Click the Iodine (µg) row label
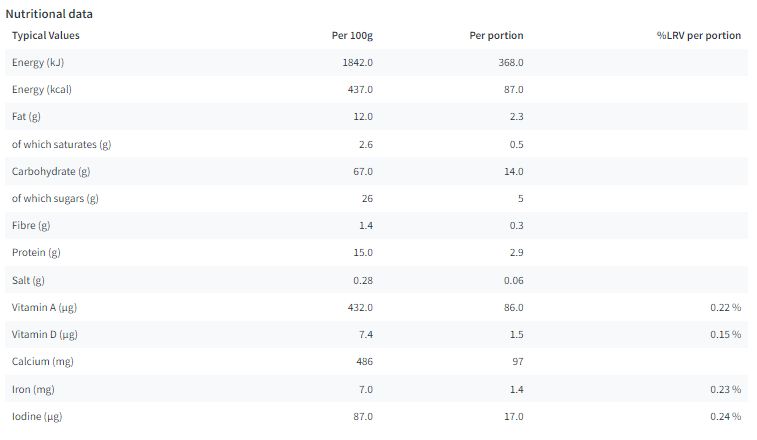The height and width of the screenshot is (440, 757). click(37, 417)
